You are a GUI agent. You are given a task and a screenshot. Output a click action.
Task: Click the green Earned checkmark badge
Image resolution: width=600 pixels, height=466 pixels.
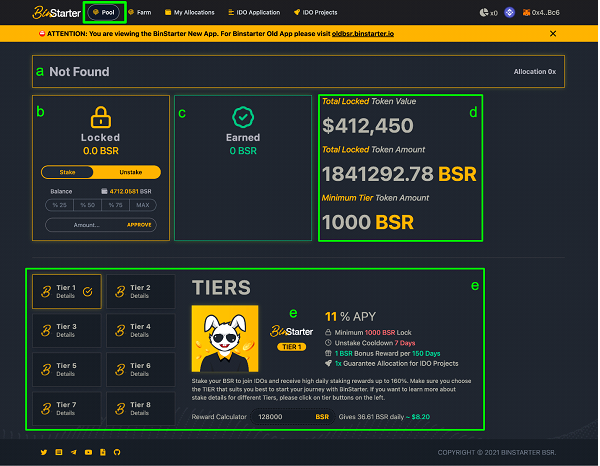tap(243, 117)
